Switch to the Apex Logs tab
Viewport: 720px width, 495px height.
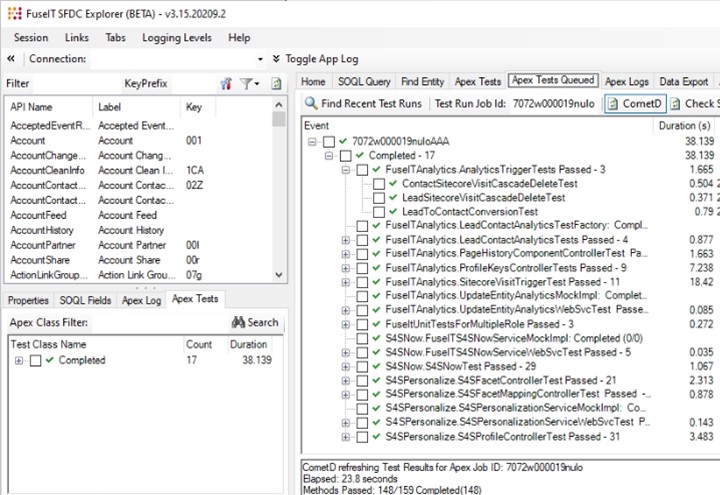click(627, 82)
